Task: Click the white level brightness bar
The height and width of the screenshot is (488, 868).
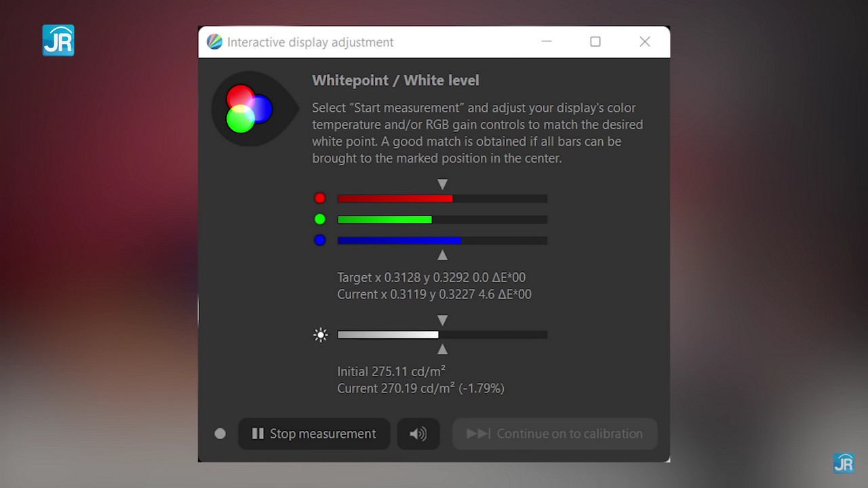Action: 442,335
